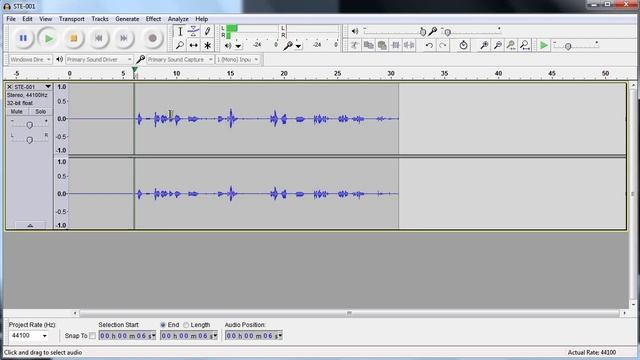Open the Edit menu
640x360 pixels.
click(x=27, y=19)
